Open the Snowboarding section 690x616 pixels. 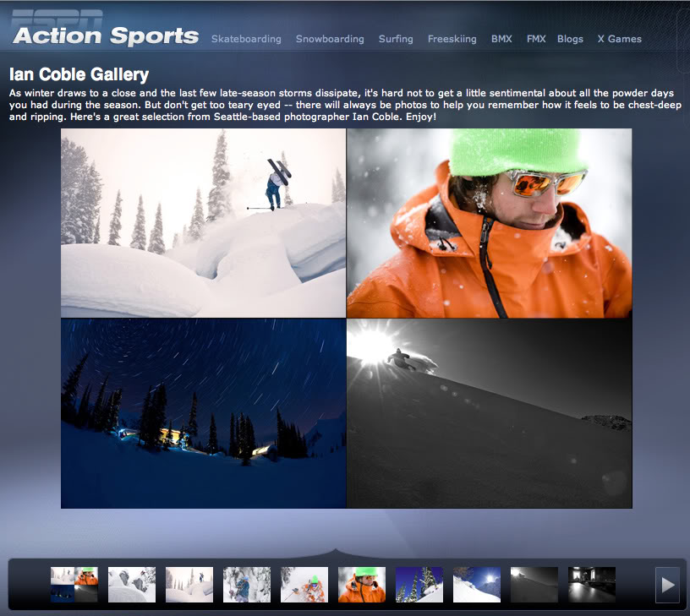pyautogui.click(x=330, y=39)
